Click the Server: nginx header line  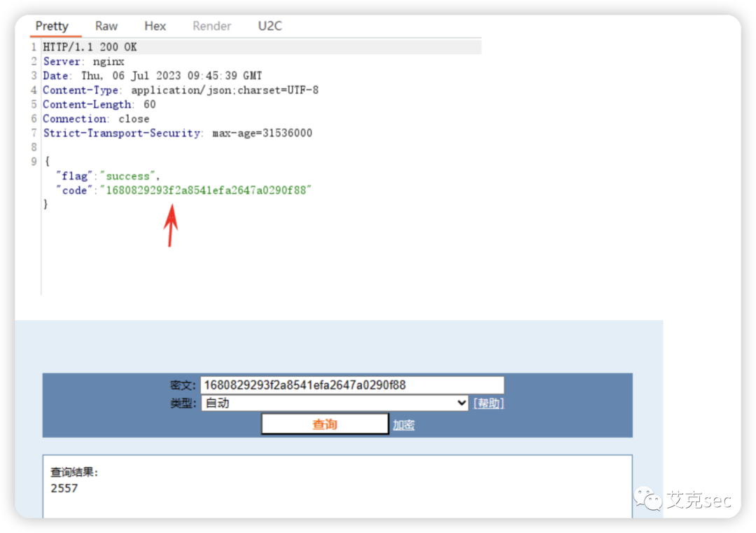84,62
